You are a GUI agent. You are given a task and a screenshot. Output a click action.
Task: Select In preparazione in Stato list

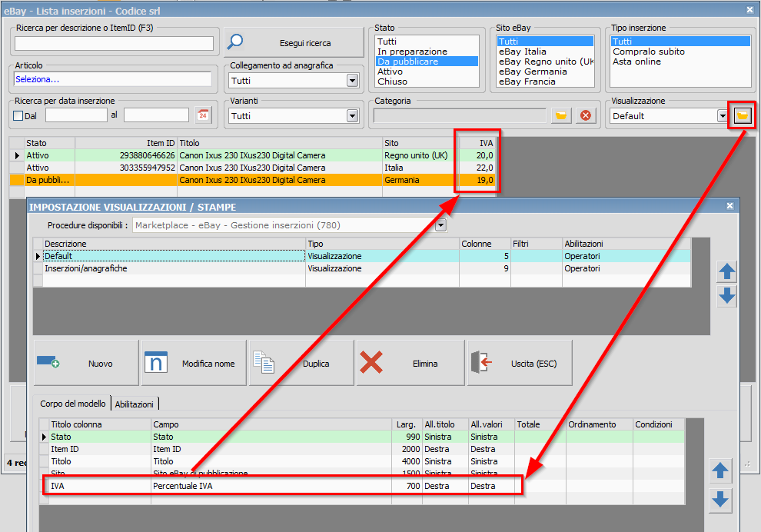pyautogui.click(x=427, y=52)
